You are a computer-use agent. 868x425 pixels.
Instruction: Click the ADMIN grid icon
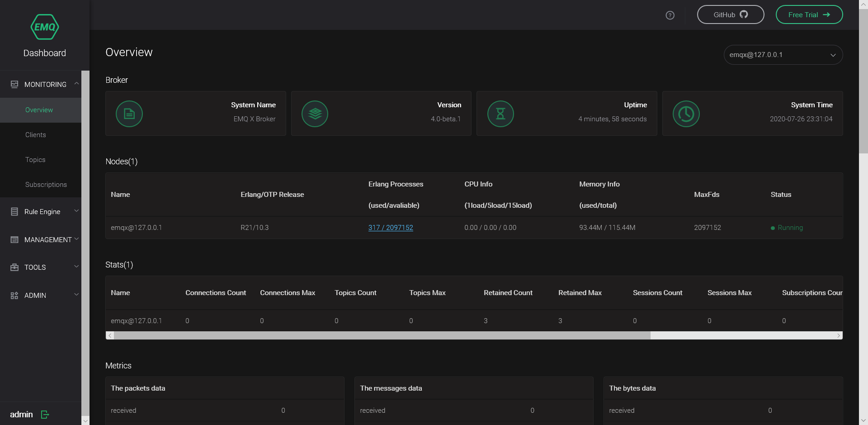point(14,295)
